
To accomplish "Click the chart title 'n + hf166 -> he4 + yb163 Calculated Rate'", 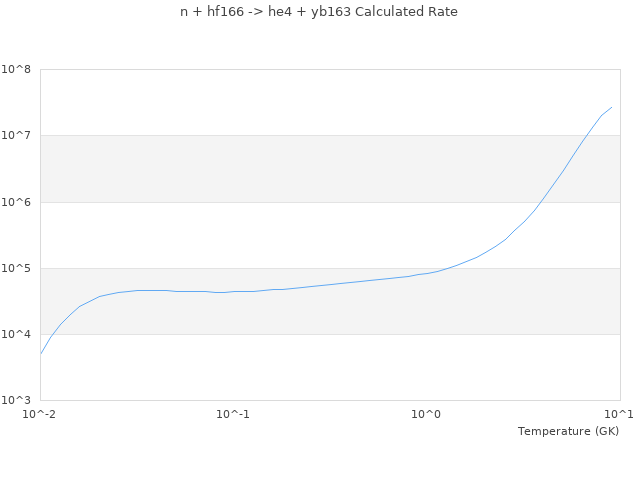I will 319,12.
